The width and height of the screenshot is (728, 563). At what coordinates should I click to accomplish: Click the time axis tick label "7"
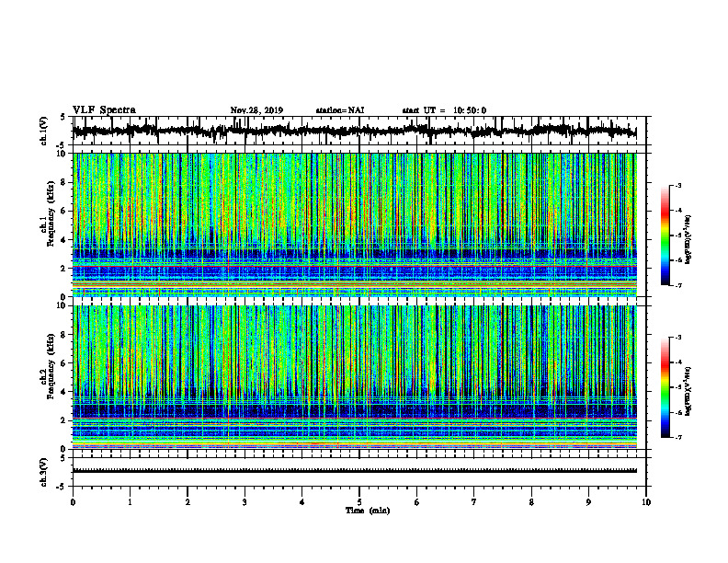[474, 502]
